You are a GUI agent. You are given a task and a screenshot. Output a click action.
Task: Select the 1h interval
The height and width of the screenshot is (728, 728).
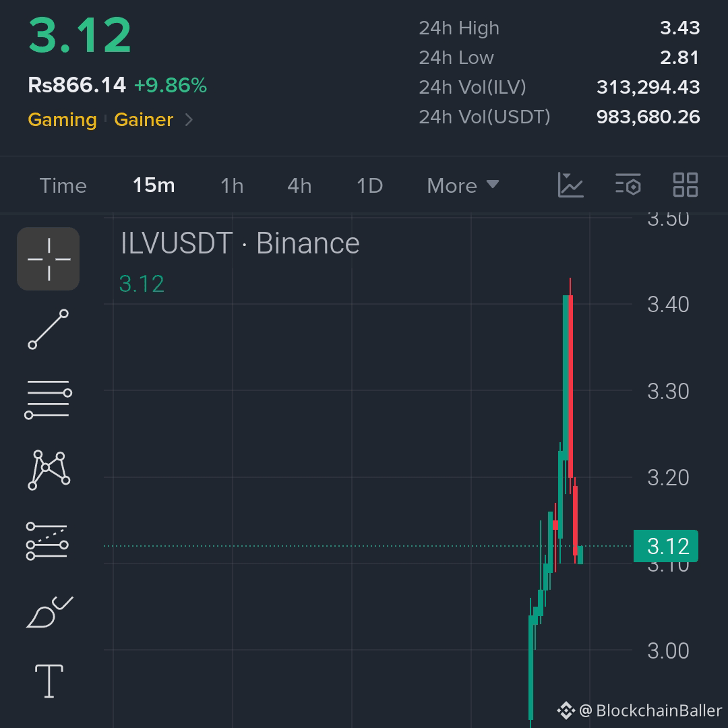click(232, 186)
